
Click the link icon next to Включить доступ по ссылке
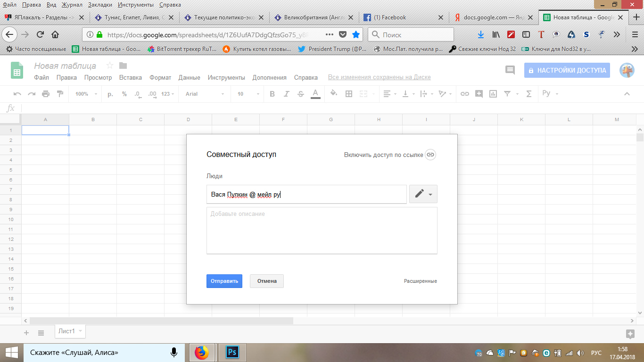430,155
